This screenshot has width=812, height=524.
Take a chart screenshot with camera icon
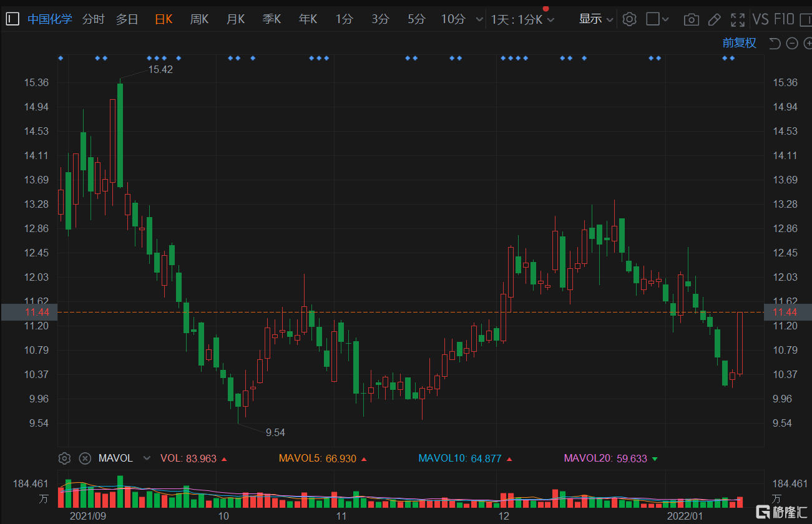point(691,19)
